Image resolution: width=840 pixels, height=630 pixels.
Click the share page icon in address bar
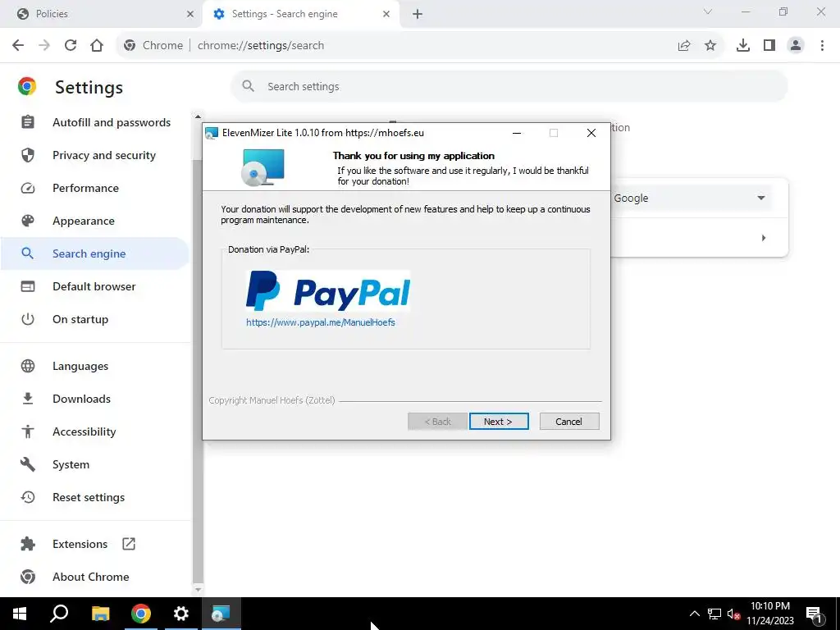coord(684,46)
